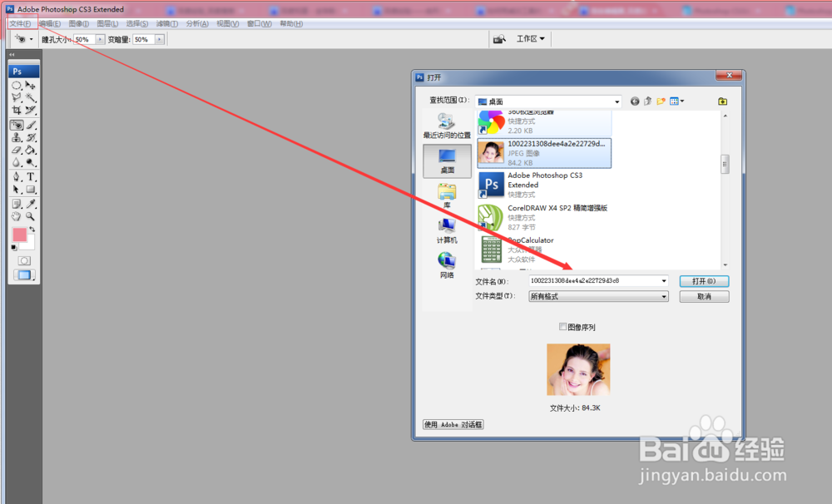Open the 图层(L) menu
The image size is (832, 504).
coord(107,24)
